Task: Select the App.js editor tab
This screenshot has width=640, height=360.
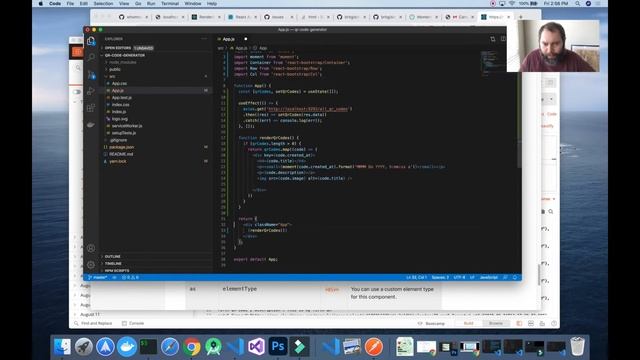Action: tap(228, 39)
